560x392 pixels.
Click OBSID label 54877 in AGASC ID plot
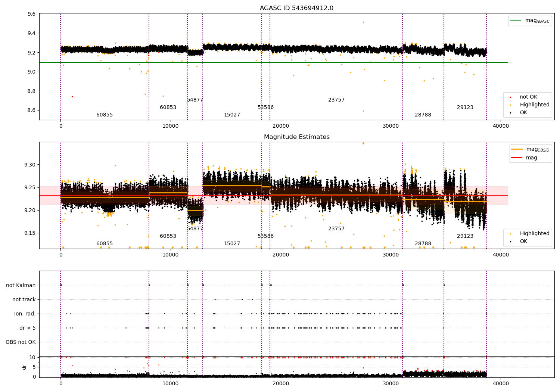[195, 100]
